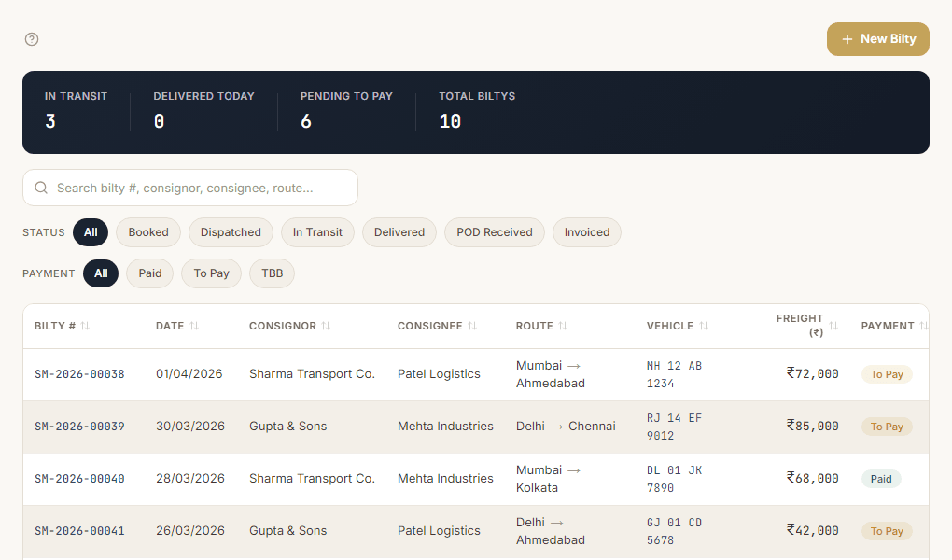Click the magnifier search icon
Image resolution: width=952 pixels, height=560 pixels.
(x=41, y=188)
